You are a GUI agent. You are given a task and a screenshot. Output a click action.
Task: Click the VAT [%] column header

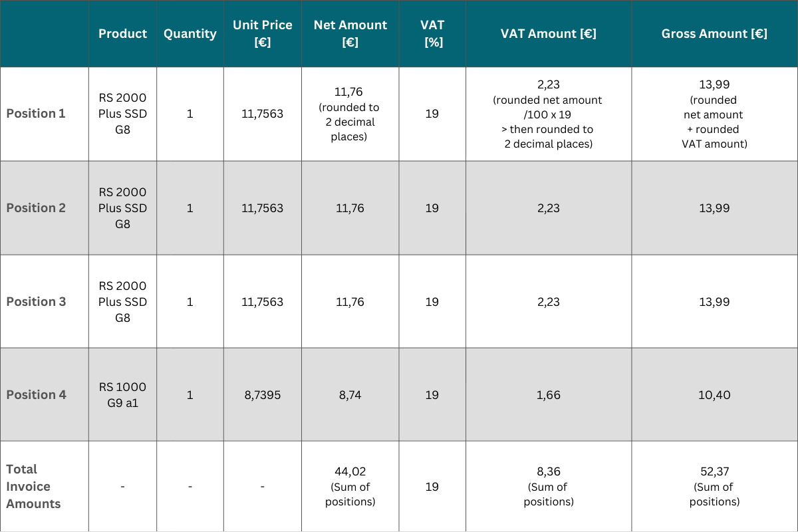point(432,33)
